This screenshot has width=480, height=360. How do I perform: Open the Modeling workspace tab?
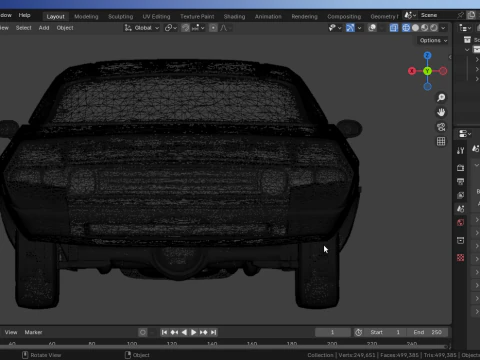click(x=86, y=16)
